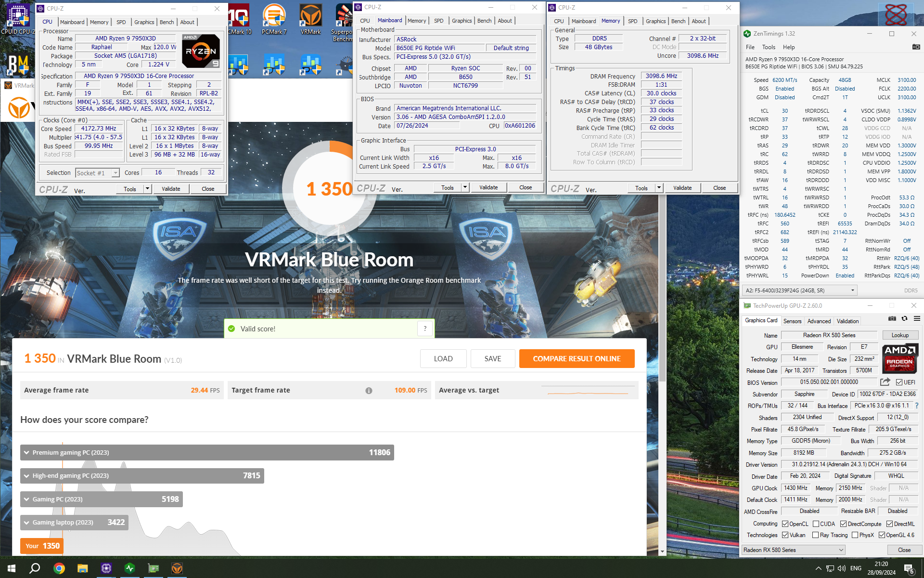Open the volume control in system tray
The width and height of the screenshot is (924, 578).
841,568
